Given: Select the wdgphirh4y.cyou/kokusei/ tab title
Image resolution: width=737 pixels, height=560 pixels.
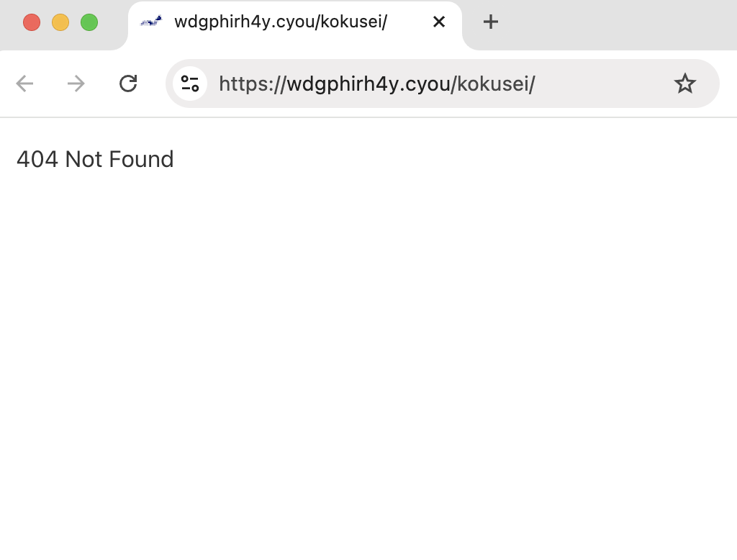Looking at the screenshot, I should tap(281, 22).
